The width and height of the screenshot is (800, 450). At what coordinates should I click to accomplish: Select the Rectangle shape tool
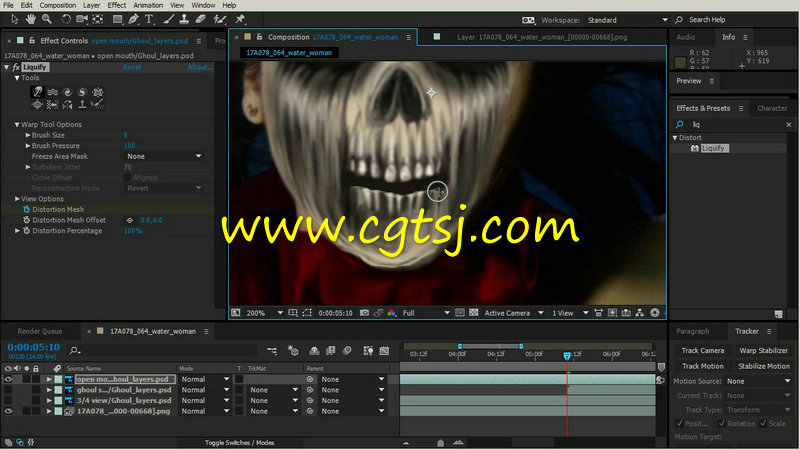[117, 19]
